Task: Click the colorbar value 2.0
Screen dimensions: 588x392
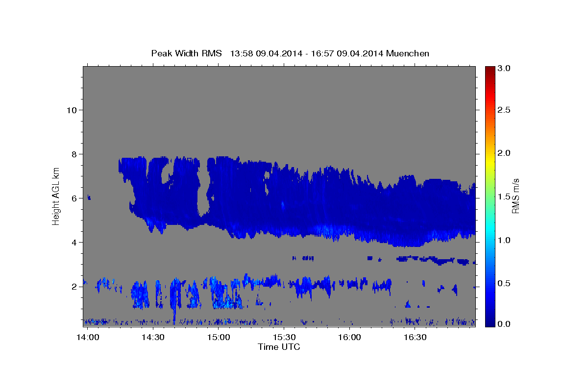Action: pos(504,153)
